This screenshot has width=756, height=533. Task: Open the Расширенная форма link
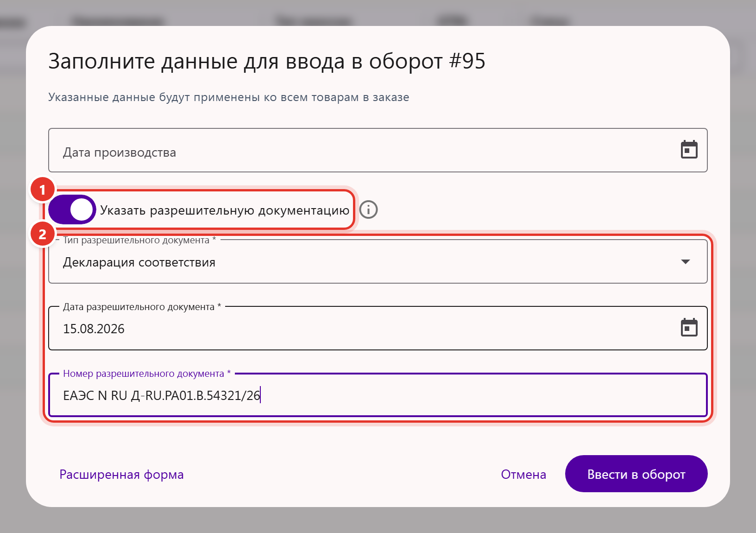point(121,475)
